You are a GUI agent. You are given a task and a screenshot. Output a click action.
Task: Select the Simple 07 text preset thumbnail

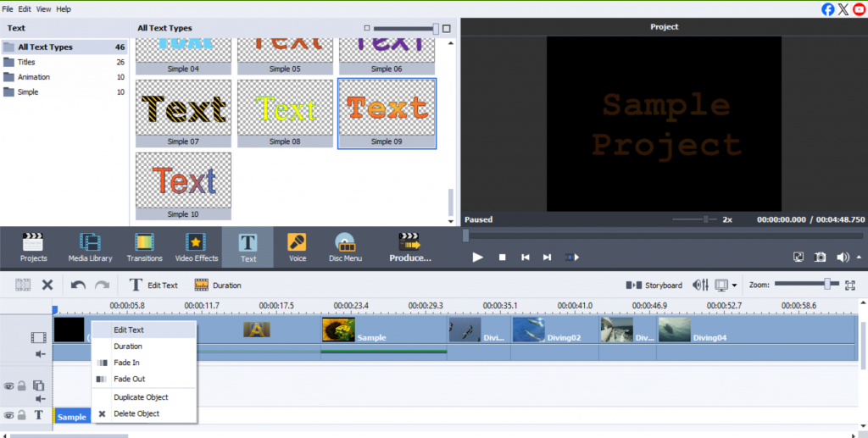point(183,108)
